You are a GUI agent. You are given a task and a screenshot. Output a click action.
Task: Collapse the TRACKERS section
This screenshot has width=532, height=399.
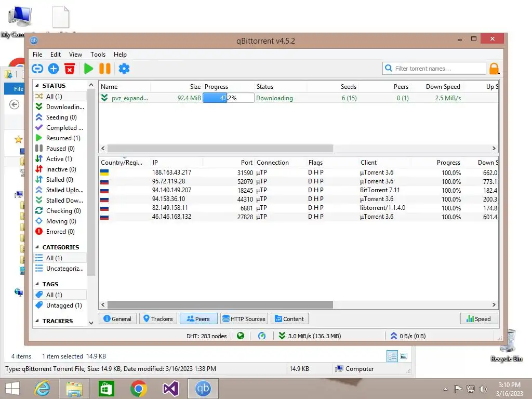click(x=37, y=321)
